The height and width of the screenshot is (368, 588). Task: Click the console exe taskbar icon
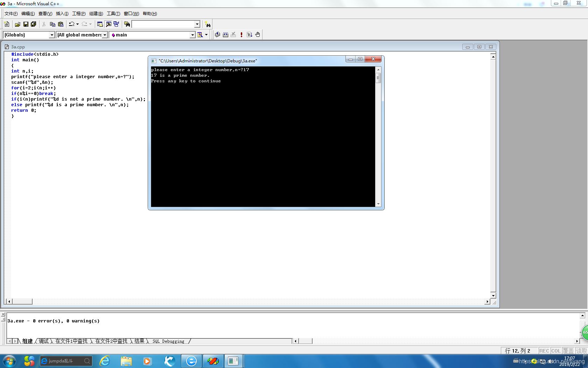(233, 361)
